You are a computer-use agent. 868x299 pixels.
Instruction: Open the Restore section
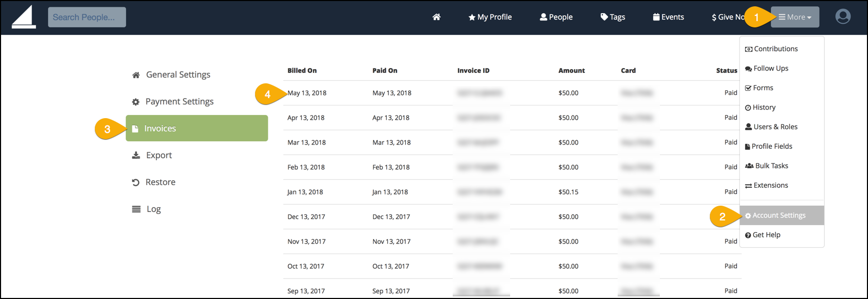tap(160, 182)
